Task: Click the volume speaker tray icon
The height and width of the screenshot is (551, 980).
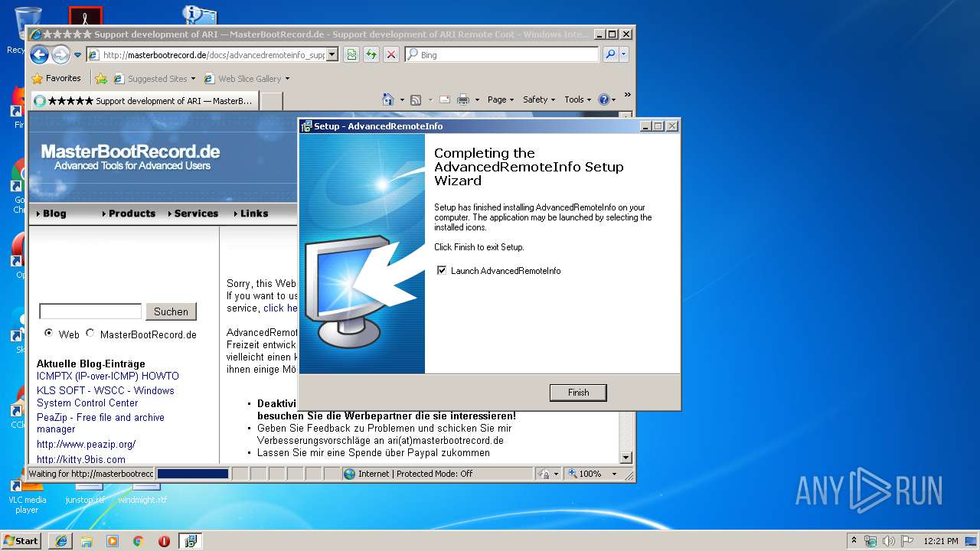Action: coord(887,540)
